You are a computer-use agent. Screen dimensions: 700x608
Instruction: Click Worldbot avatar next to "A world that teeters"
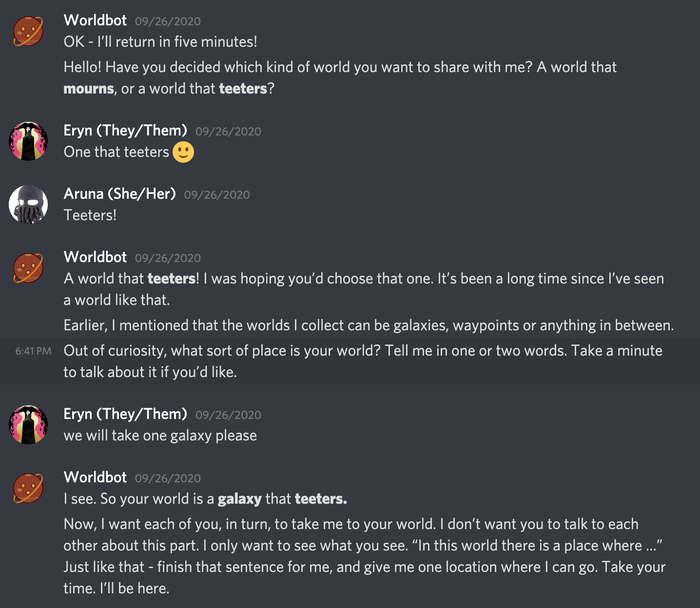pyautogui.click(x=28, y=268)
